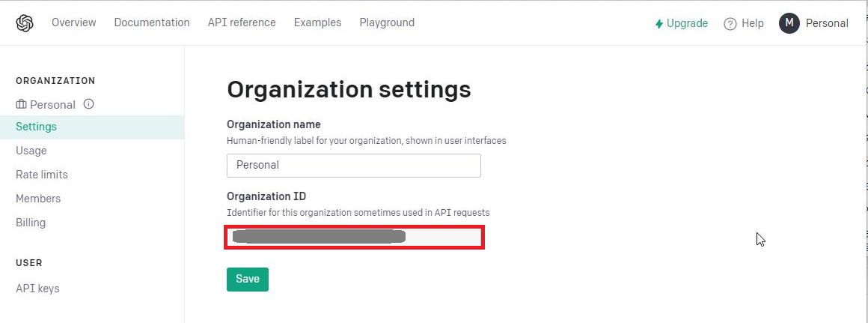Screen dimensions: 868x323
Task: Open API reference in top navigation
Action: click(242, 22)
